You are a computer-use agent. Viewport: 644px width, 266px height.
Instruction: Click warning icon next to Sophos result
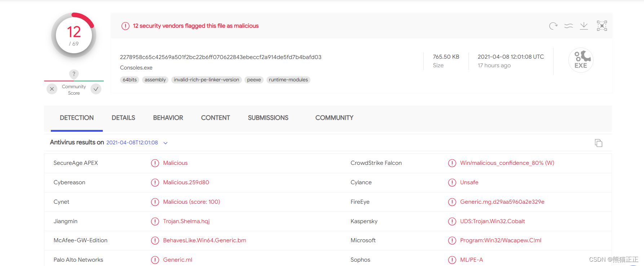coord(452,260)
